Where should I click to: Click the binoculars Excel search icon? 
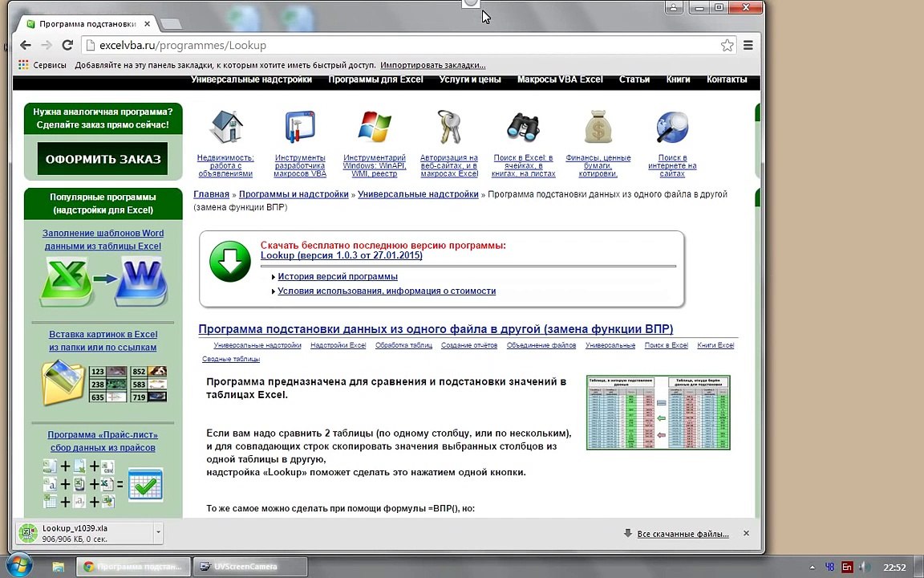[x=523, y=126]
